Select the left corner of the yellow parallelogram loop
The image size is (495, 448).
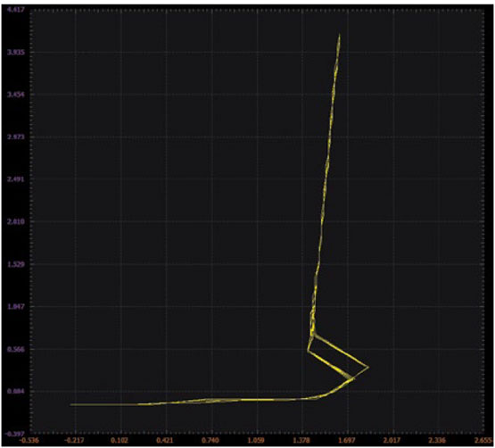(x=308, y=351)
